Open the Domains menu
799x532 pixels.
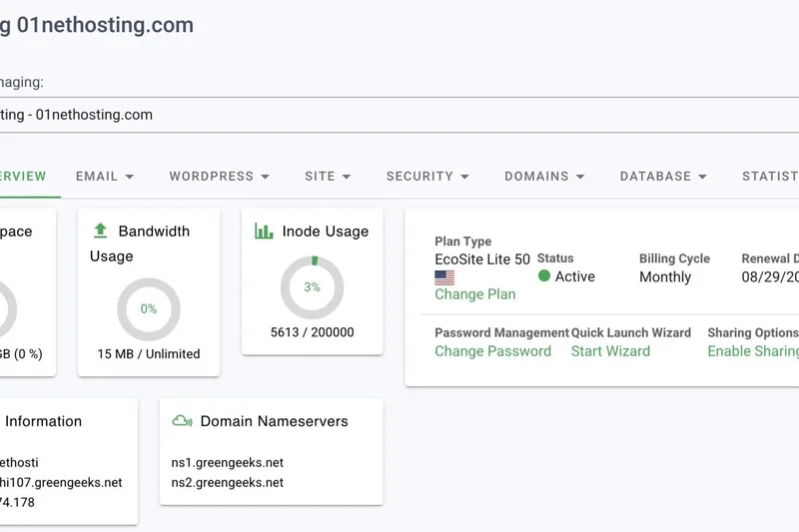pos(544,177)
